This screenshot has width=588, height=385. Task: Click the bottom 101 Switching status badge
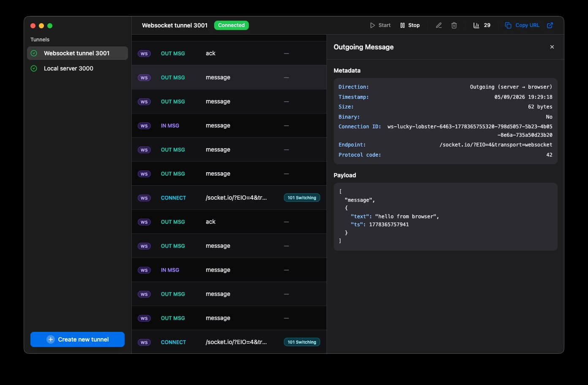pos(302,342)
